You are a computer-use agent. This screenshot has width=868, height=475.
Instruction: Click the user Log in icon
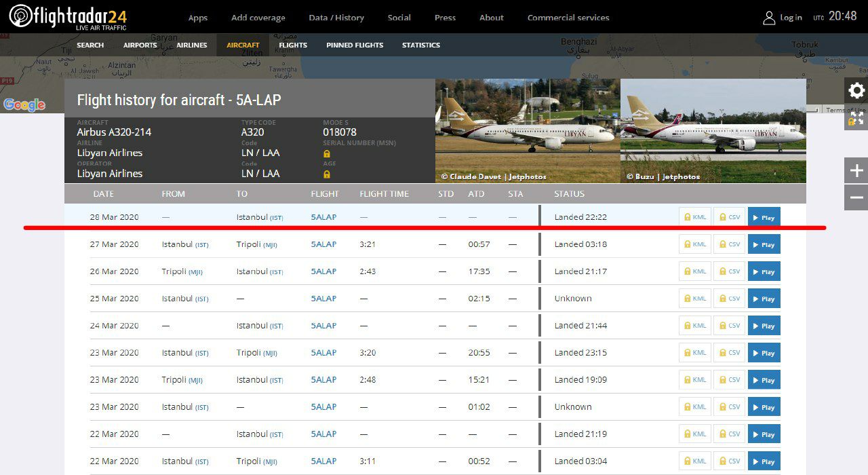pos(769,18)
